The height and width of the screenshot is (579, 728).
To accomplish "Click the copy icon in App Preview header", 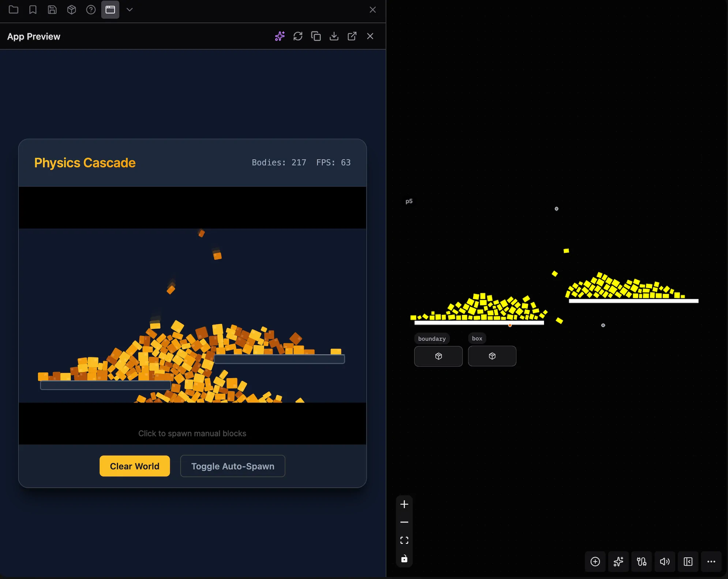I will click(316, 36).
